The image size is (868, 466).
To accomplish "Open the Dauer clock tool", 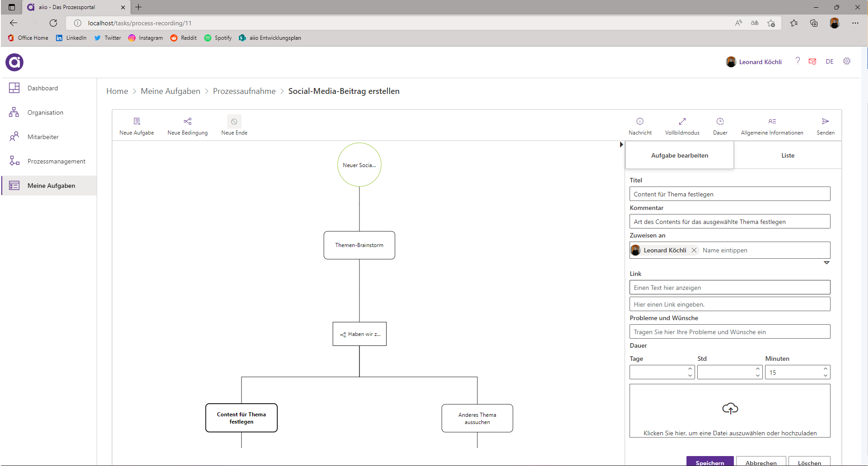I will click(x=720, y=121).
